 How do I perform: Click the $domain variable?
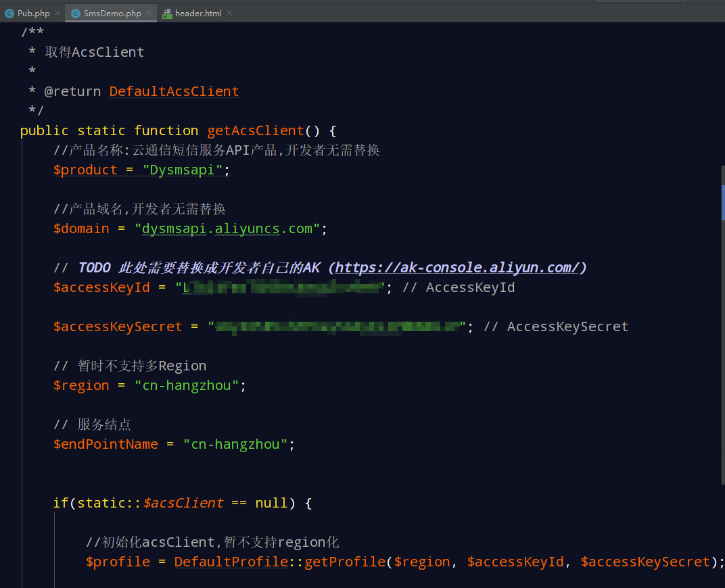(x=81, y=228)
